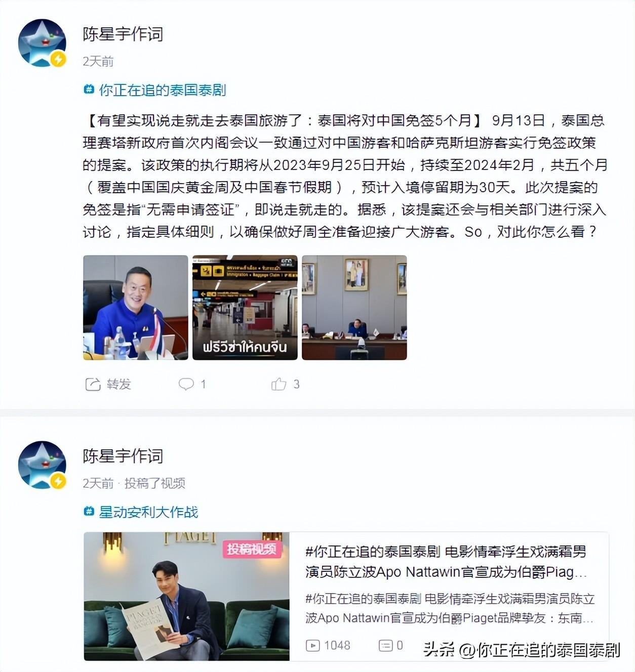
Task: Click the video comment icon showing 0
Action: click(386, 646)
